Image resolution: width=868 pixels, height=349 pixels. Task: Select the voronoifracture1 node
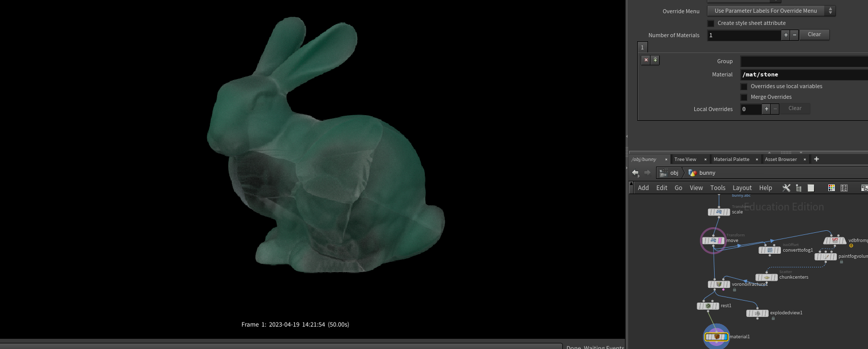719,284
